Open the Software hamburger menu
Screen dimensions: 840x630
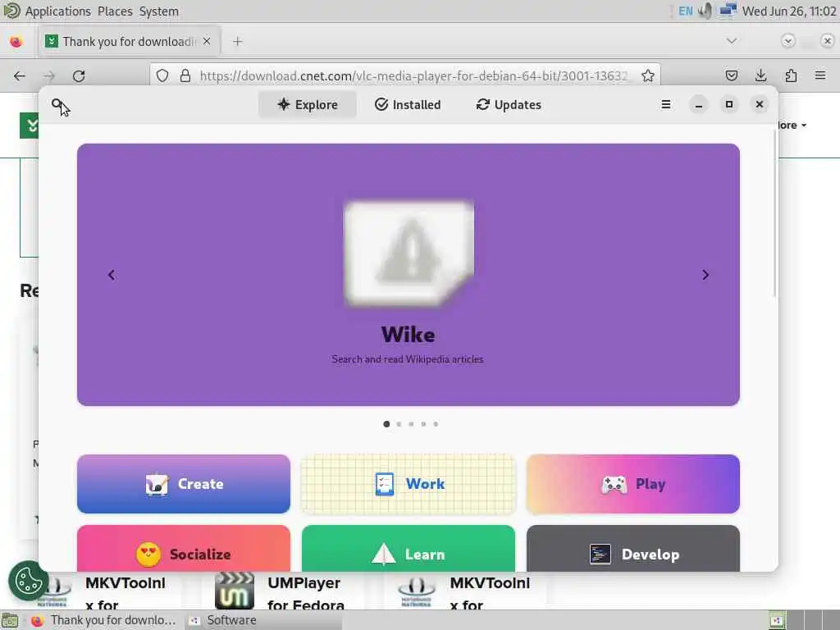coord(666,104)
